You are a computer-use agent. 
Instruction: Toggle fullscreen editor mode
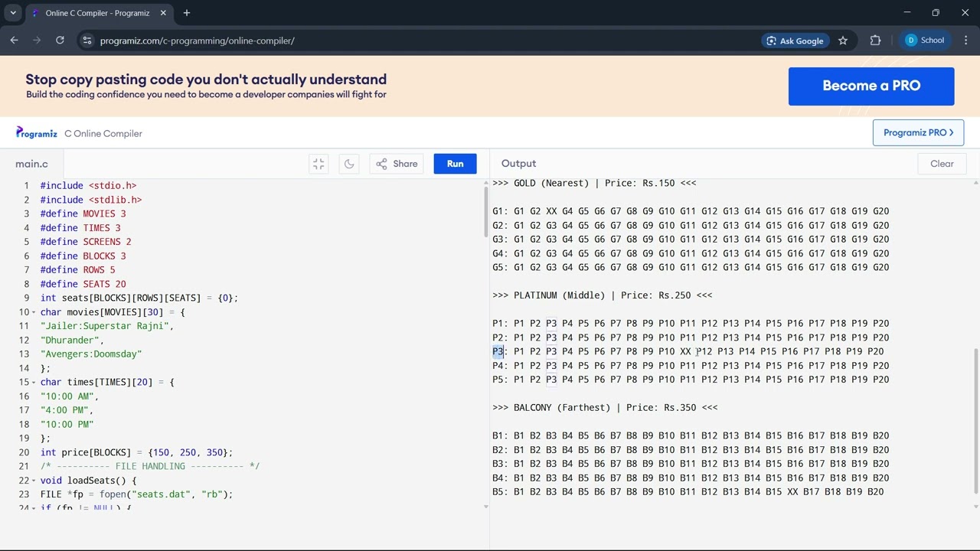click(318, 164)
